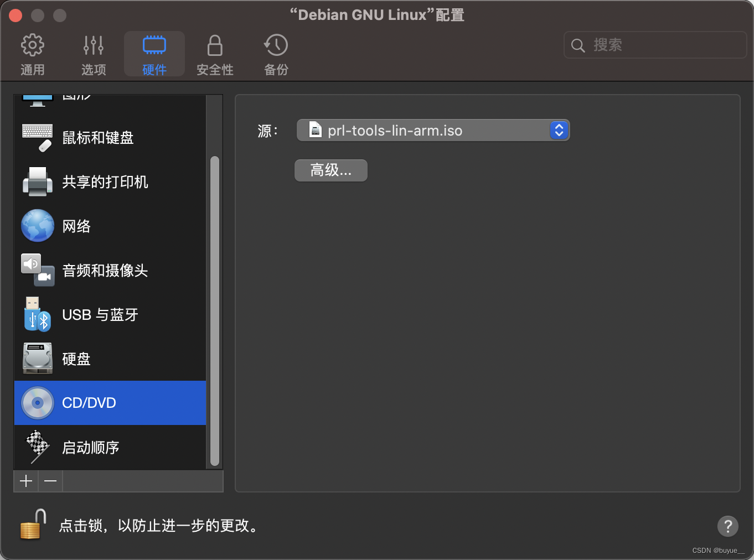Select CD/DVD in hardware list

[110, 403]
